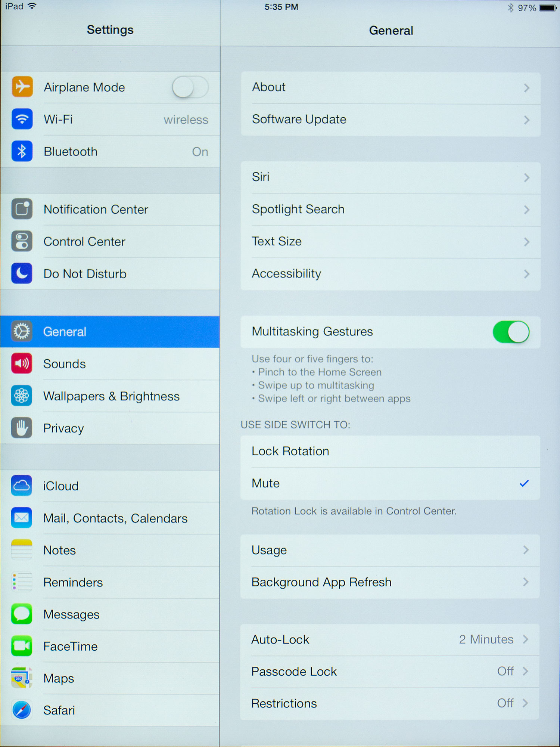Open the About chevron
The height and width of the screenshot is (747, 560).
tap(526, 88)
